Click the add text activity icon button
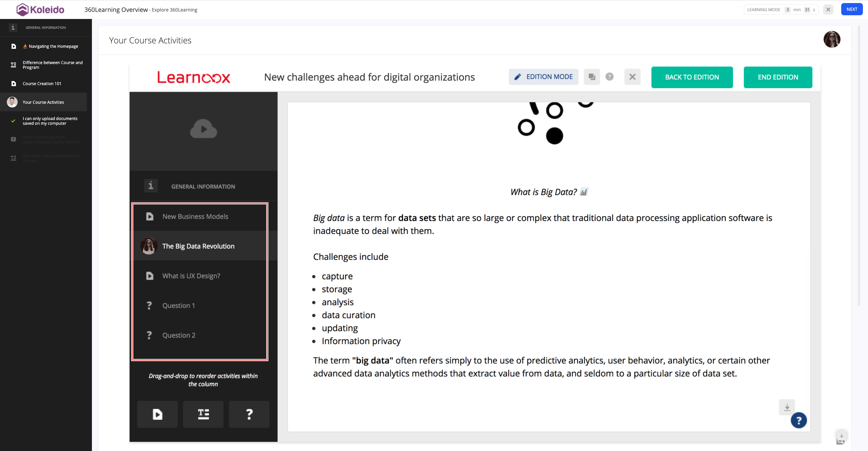This screenshot has width=868, height=451. coord(203,414)
